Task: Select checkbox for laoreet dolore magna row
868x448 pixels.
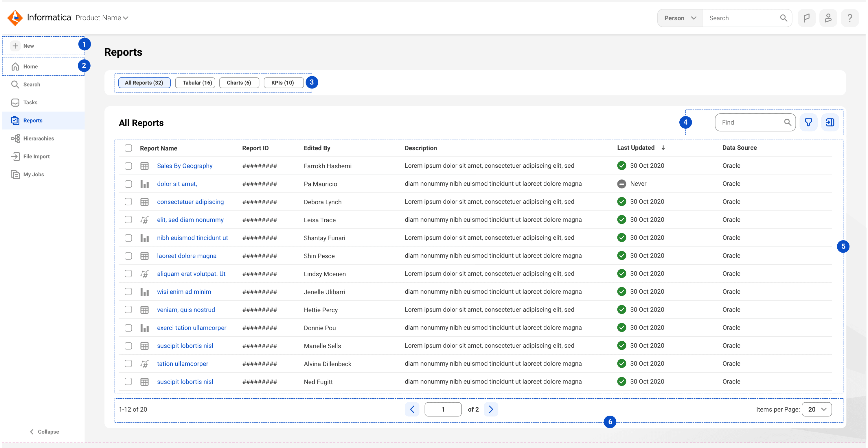Action: [x=128, y=256]
